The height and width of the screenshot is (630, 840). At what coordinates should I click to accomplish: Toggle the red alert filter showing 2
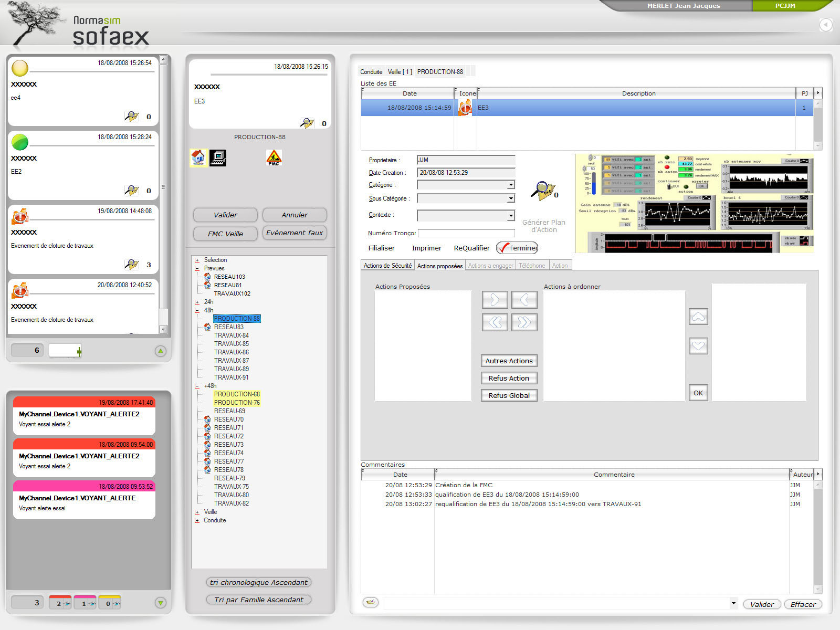click(x=60, y=603)
